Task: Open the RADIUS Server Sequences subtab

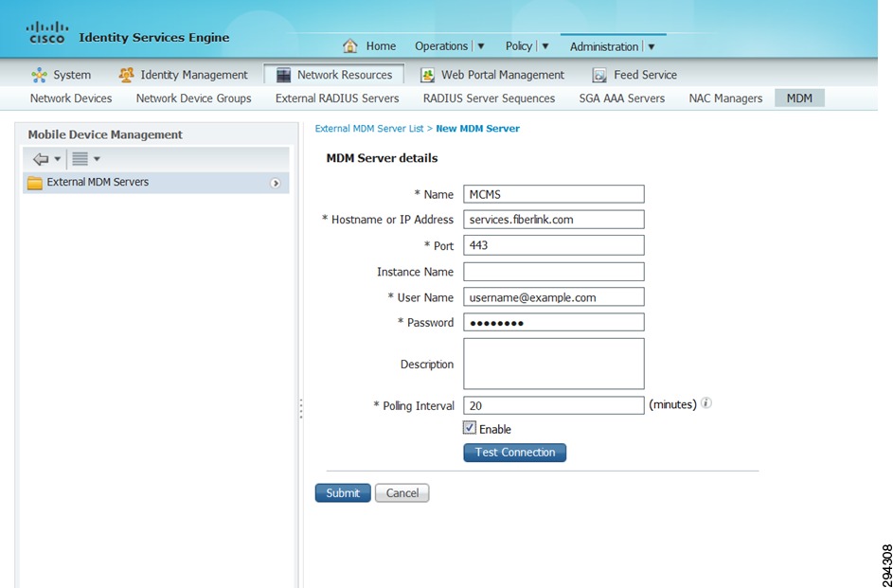Action: click(x=490, y=98)
